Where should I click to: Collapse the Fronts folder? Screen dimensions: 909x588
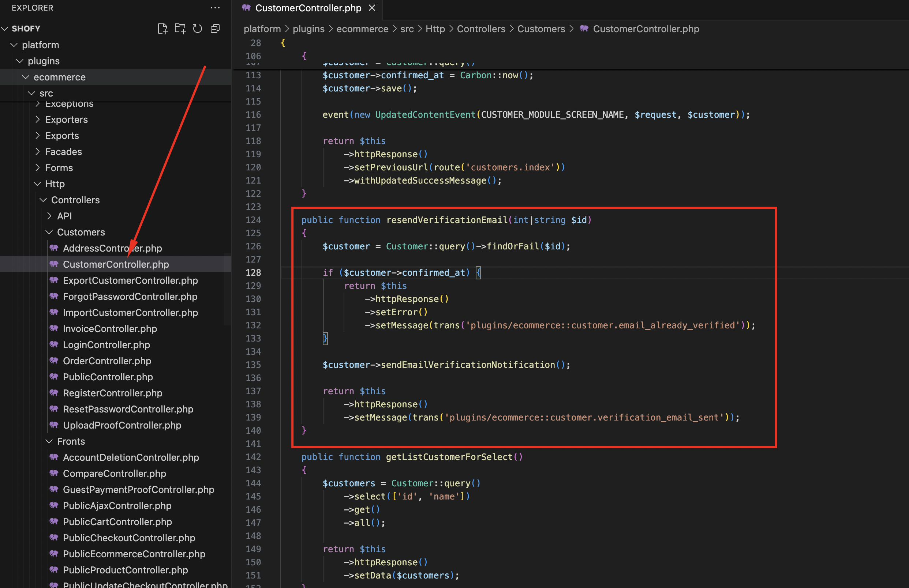49,441
